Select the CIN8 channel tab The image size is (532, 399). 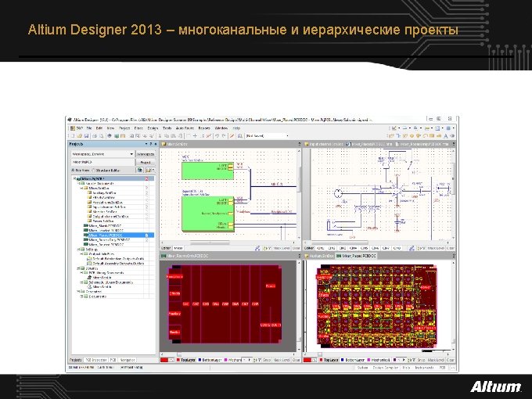397,248
